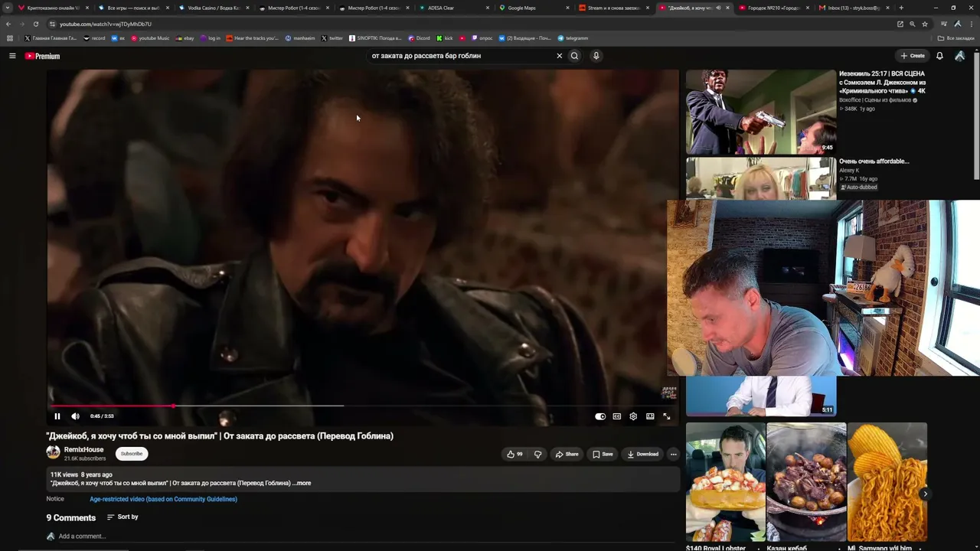Clear the search query with the X
The image size is (980, 551).
(x=559, y=56)
